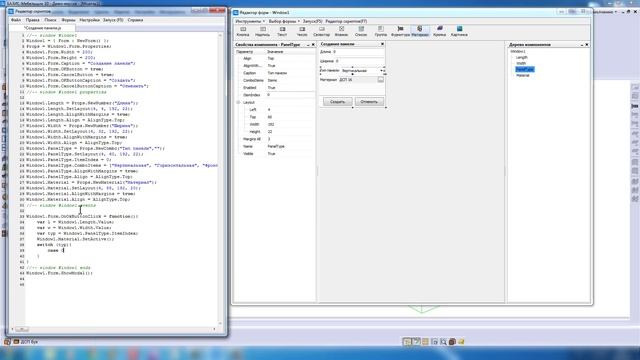Click the Создать button in form preview

pyautogui.click(x=337, y=102)
